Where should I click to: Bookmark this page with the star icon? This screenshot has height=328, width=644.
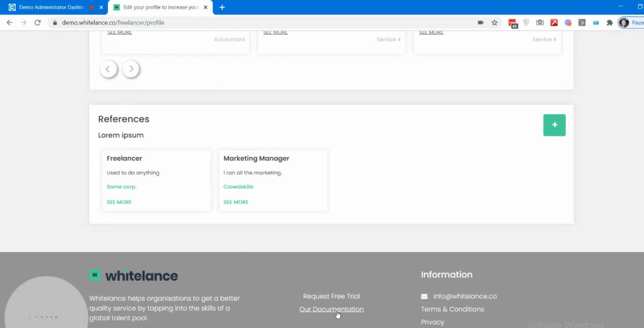(x=495, y=23)
